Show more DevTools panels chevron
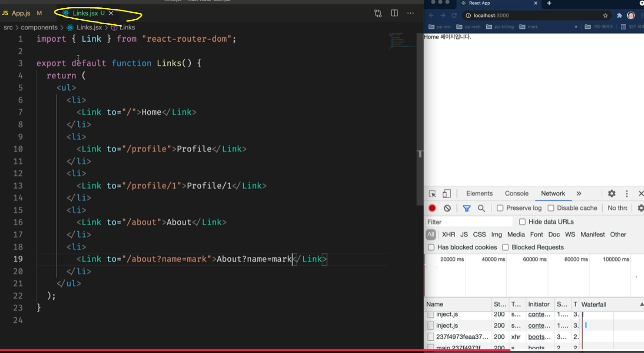Screen dimensions: 644x353 [579, 194]
